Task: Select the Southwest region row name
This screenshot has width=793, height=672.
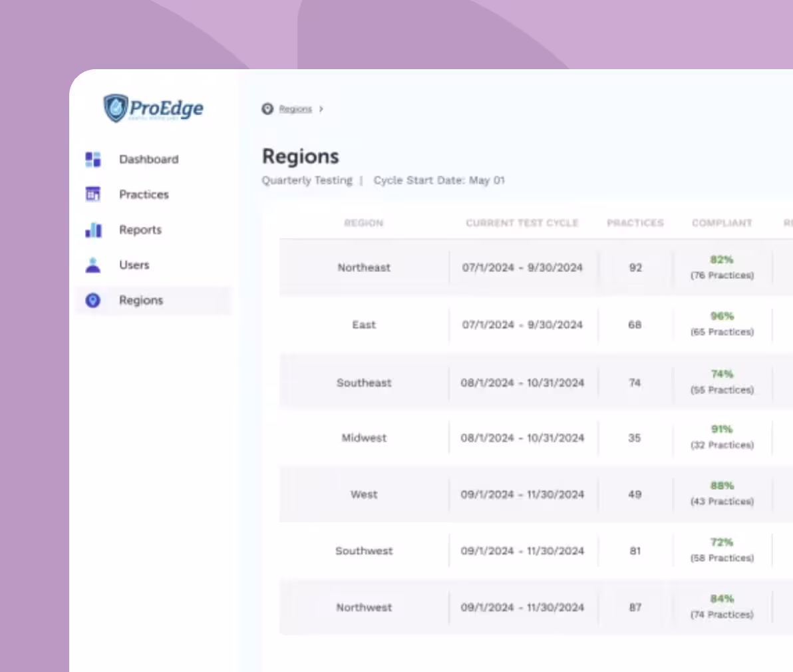Action: (x=364, y=551)
